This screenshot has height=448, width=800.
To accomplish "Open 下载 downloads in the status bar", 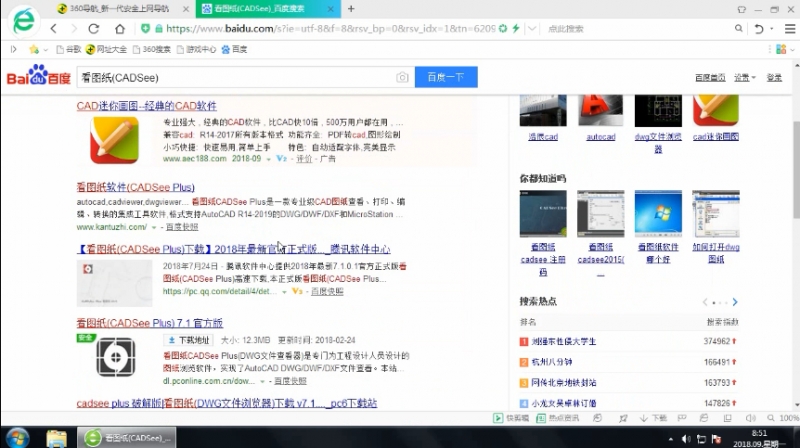I will (654, 418).
